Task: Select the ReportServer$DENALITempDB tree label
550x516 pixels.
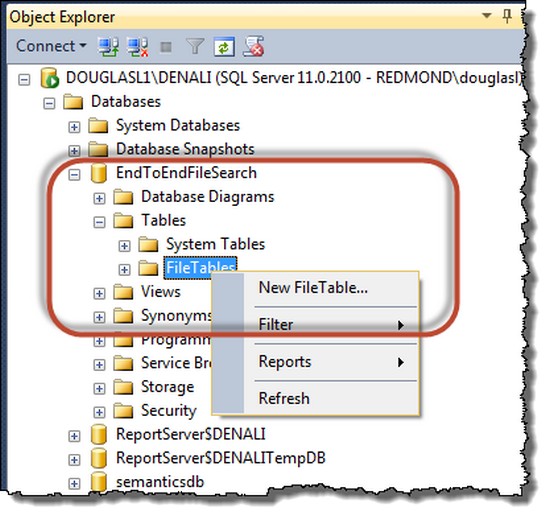Action: [221, 458]
